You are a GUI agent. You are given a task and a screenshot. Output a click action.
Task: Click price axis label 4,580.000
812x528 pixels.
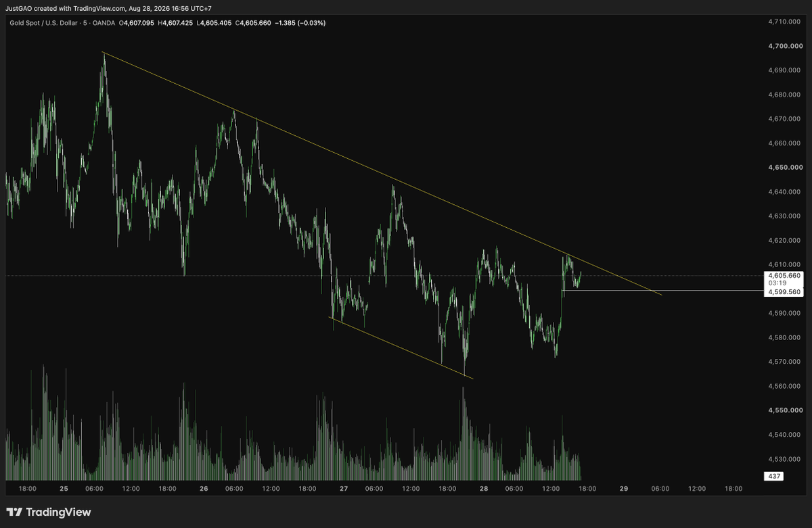point(785,337)
